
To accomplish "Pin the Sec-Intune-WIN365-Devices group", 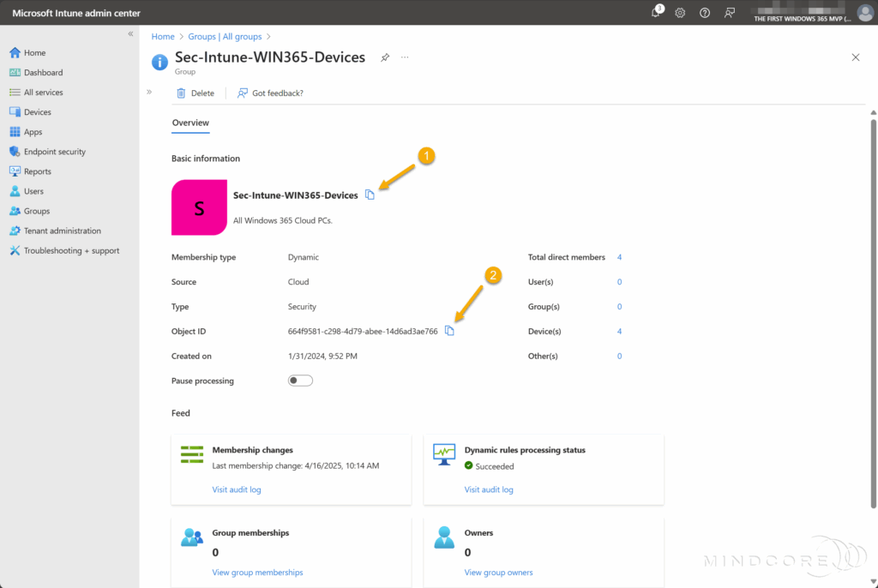I will [385, 57].
